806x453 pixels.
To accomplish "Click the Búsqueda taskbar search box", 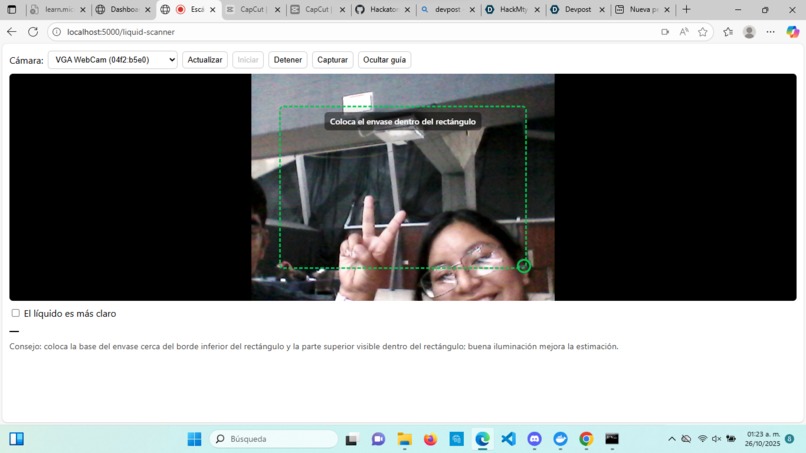I will tap(273, 439).
